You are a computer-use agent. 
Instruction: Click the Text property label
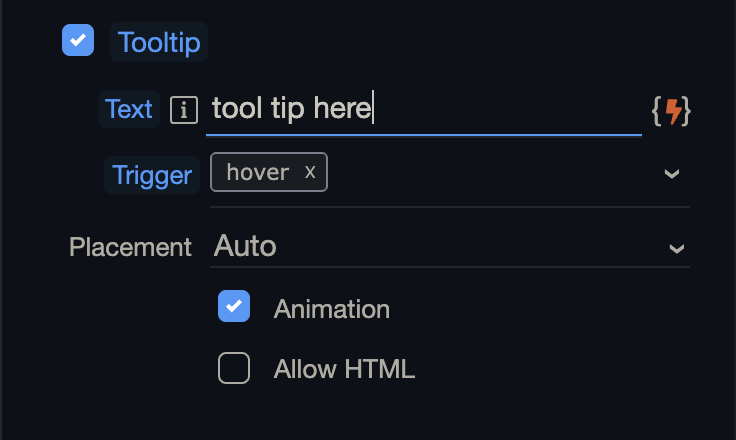(129, 109)
